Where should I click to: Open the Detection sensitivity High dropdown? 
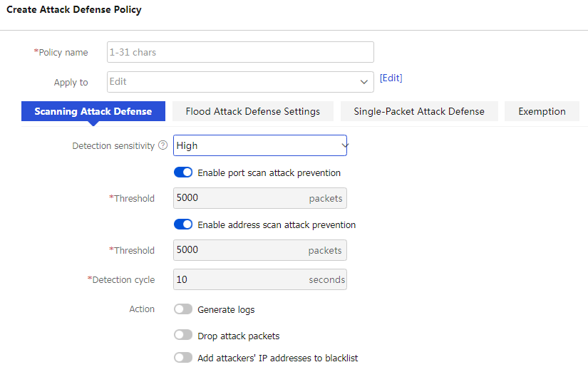point(260,145)
